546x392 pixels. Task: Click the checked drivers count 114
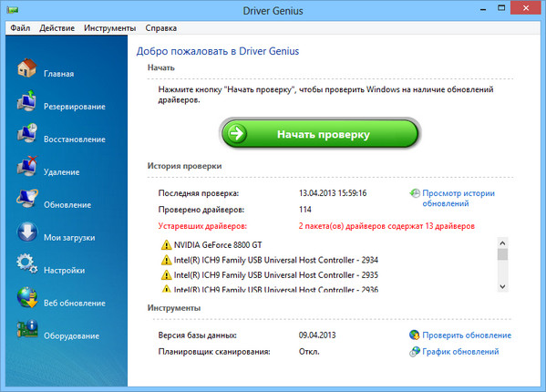coord(304,210)
